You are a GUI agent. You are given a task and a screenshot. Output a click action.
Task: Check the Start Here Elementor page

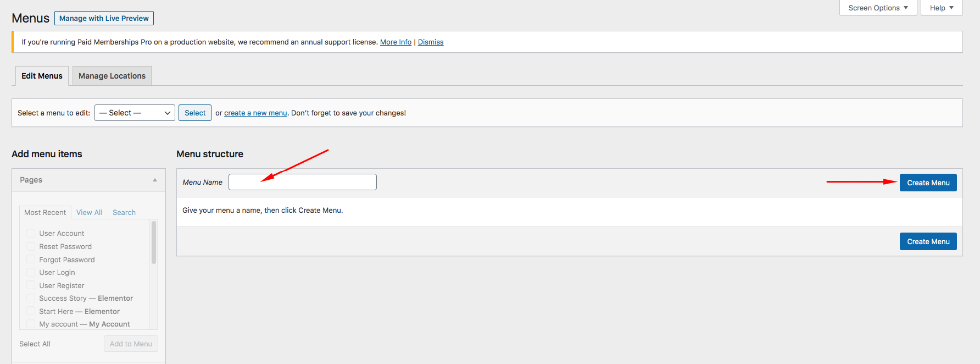pyautogui.click(x=31, y=311)
